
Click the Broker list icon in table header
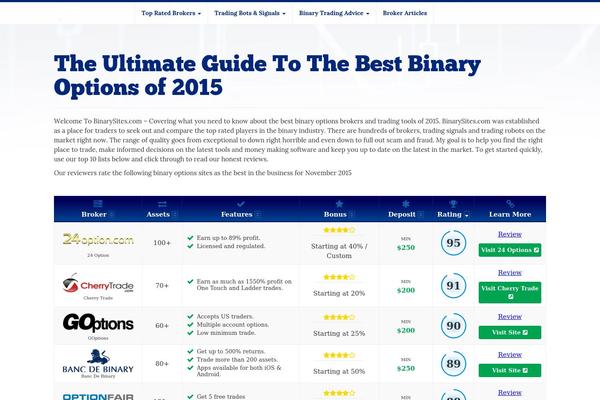tap(98, 204)
